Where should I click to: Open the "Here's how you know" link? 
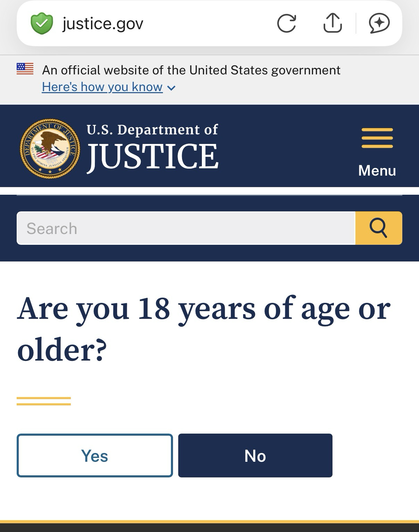[x=102, y=87]
